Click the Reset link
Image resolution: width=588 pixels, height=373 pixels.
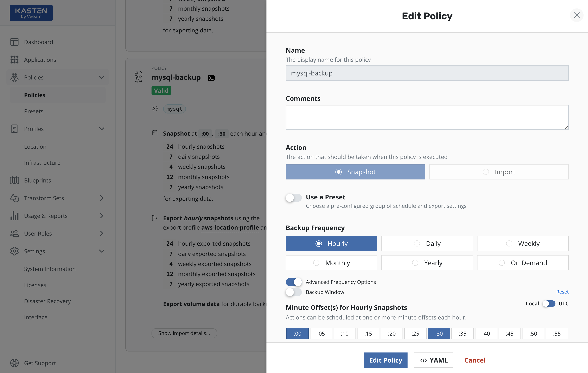562,292
